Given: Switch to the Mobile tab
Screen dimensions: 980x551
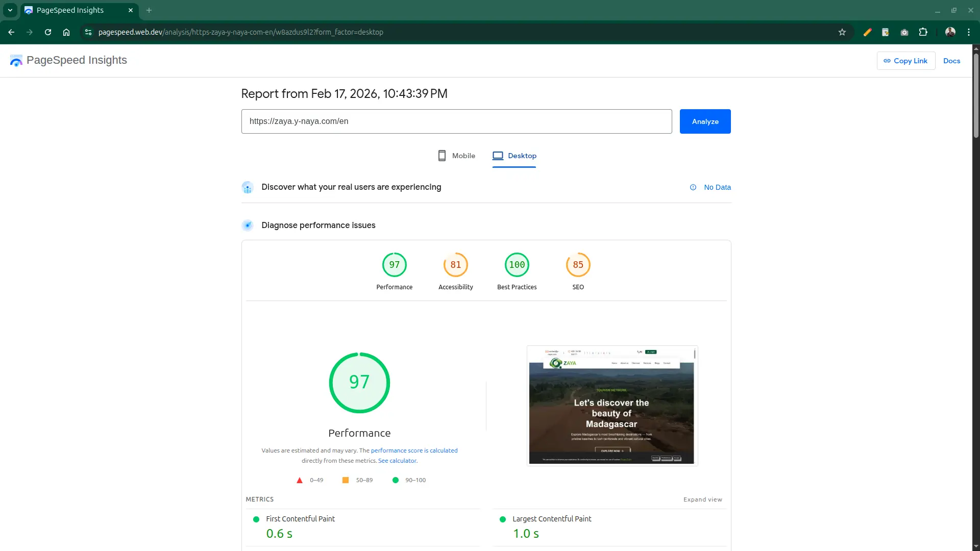Looking at the screenshot, I should (x=456, y=156).
